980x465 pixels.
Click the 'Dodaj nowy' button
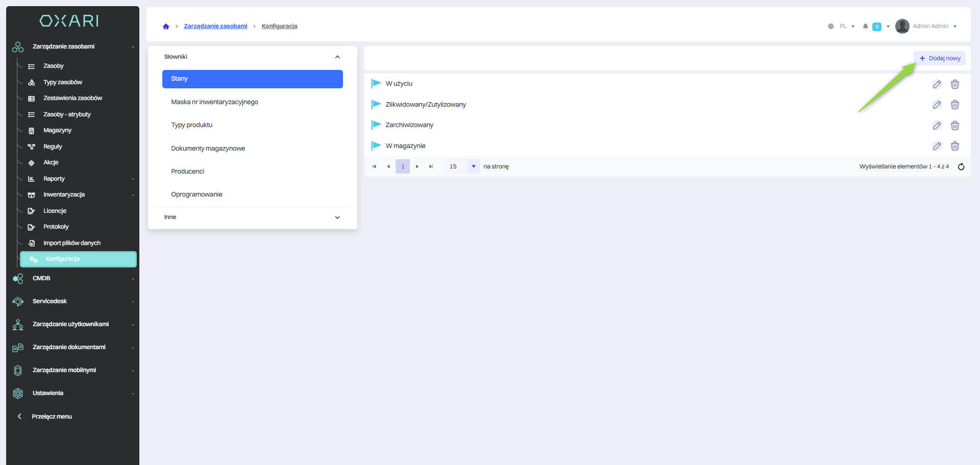(940, 58)
